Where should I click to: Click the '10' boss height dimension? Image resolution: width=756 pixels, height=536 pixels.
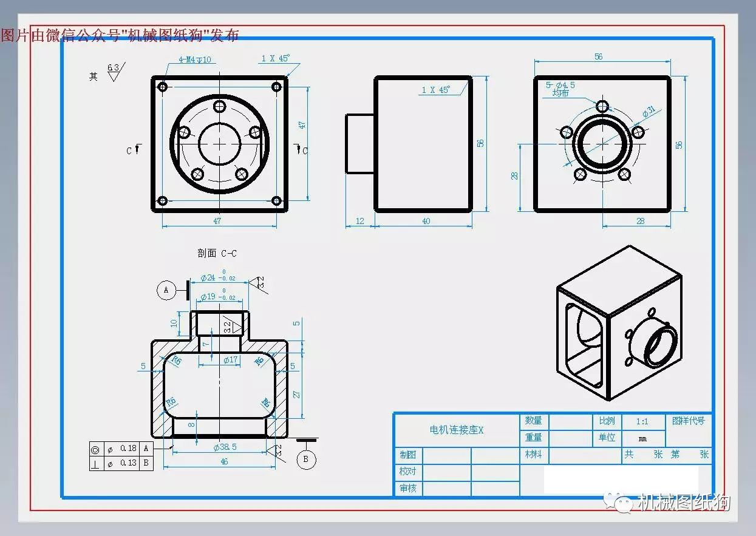pyautogui.click(x=174, y=323)
